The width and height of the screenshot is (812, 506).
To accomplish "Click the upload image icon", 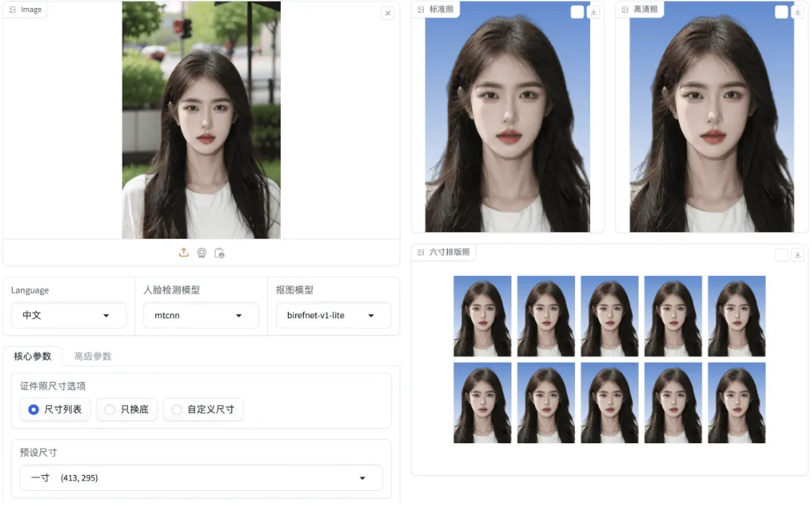I will pyautogui.click(x=184, y=253).
